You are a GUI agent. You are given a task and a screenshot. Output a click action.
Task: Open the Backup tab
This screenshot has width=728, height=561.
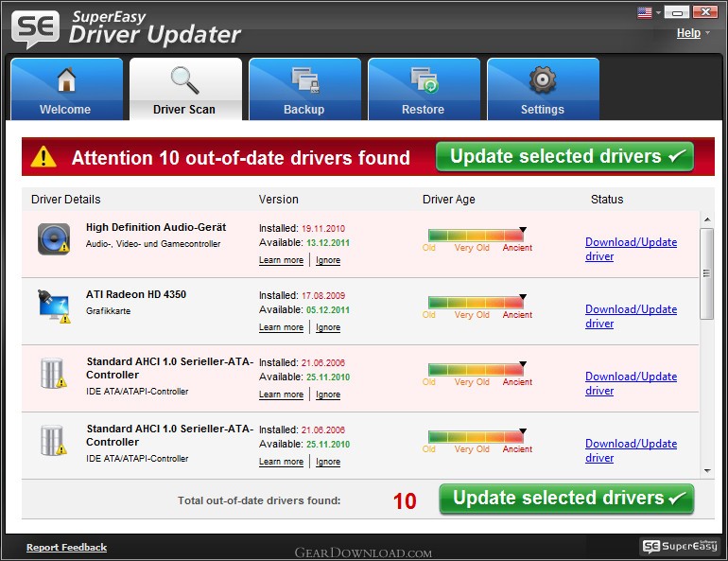(305, 89)
